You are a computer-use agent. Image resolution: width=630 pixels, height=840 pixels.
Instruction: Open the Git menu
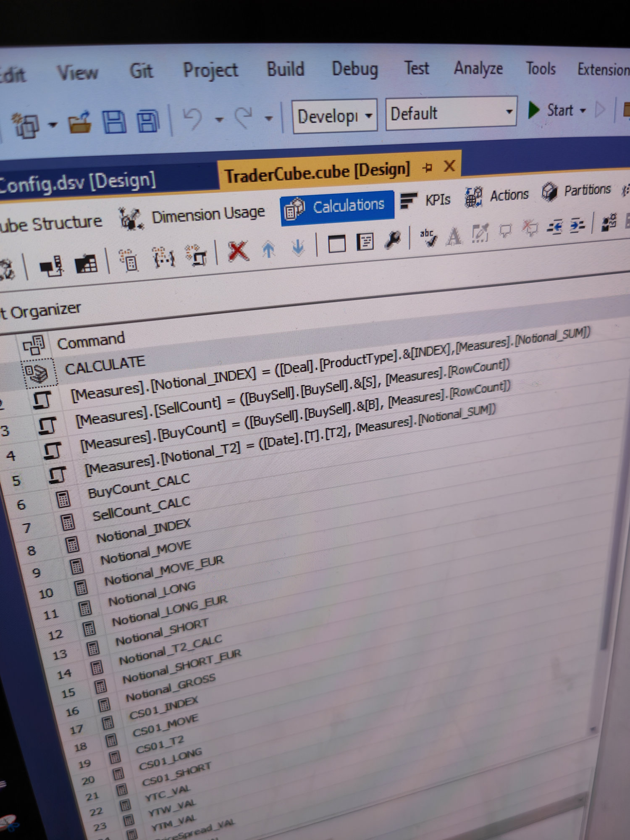[x=141, y=71]
